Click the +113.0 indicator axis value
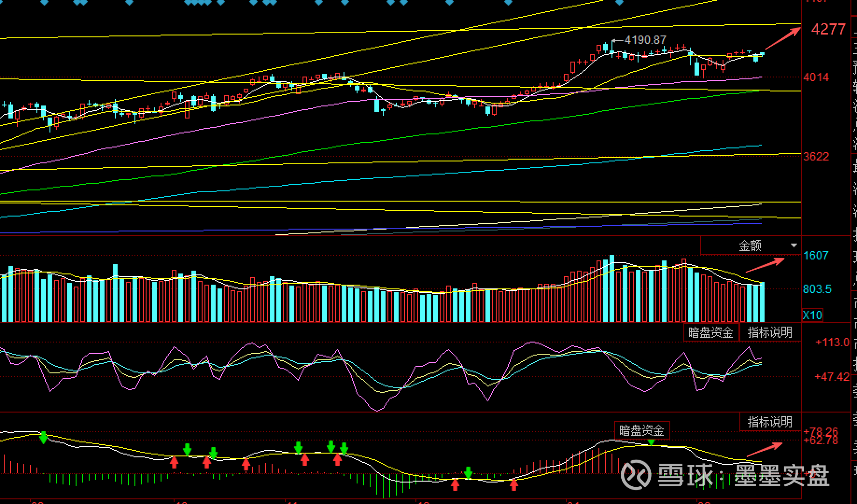The height and width of the screenshot is (504, 857). tap(832, 342)
